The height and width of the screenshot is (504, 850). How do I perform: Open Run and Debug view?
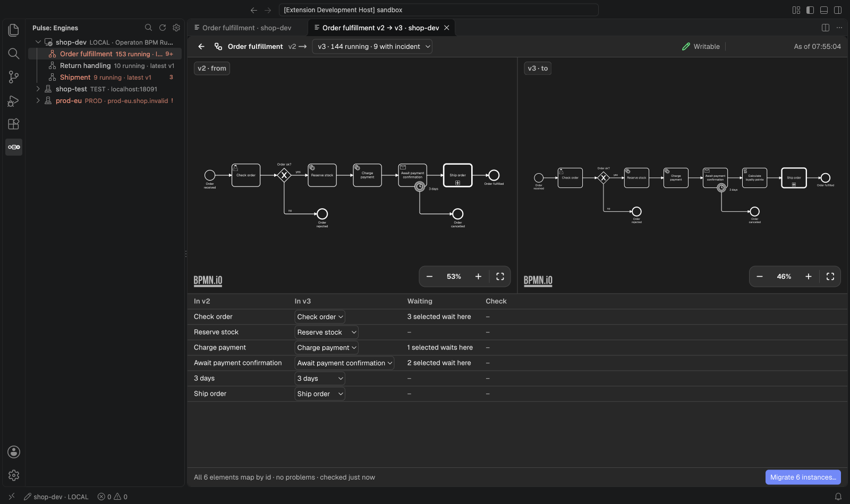click(14, 100)
